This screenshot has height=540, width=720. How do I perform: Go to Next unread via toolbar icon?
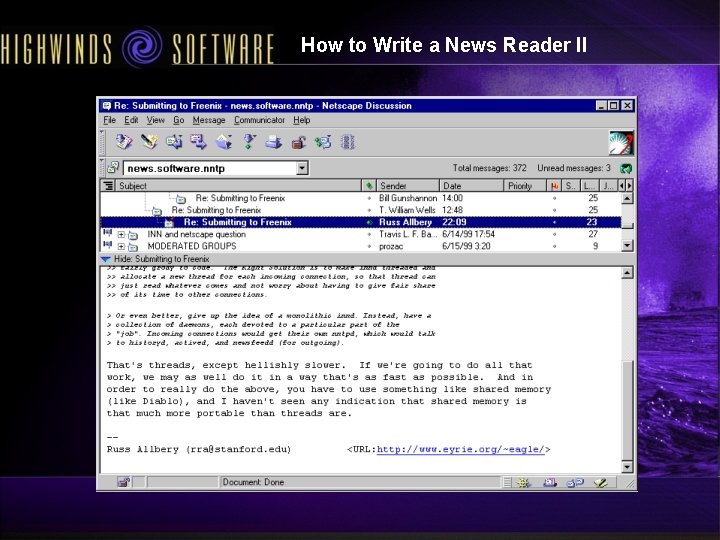click(249, 141)
